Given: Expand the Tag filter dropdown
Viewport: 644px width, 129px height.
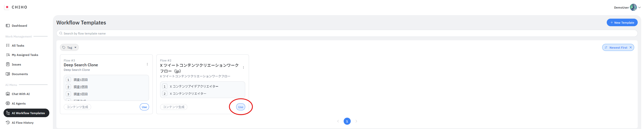Looking at the screenshot, I should click(69, 48).
